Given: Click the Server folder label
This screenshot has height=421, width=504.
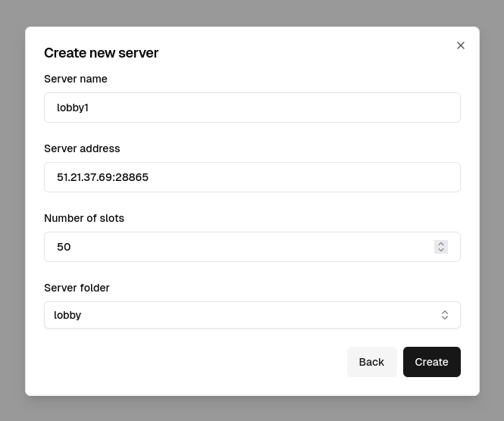Looking at the screenshot, I should pyautogui.click(x=77, y=288).
